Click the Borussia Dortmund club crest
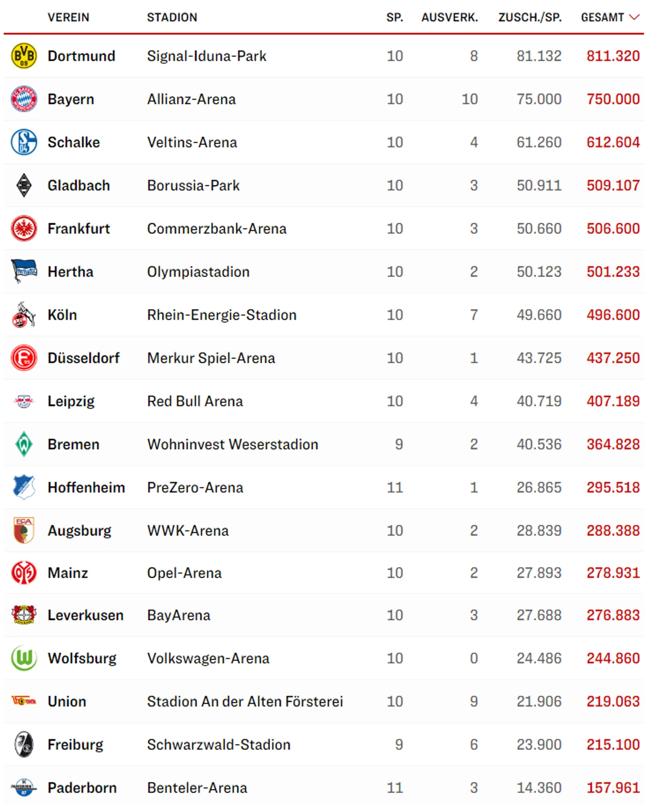672x804 pixels. tap(24, 56)
